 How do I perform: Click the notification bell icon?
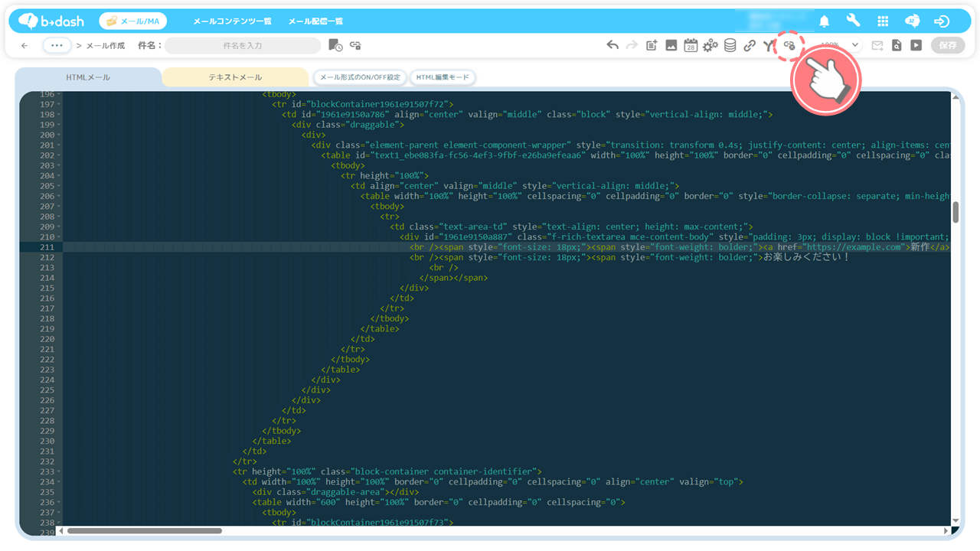[x=825, y=21]
